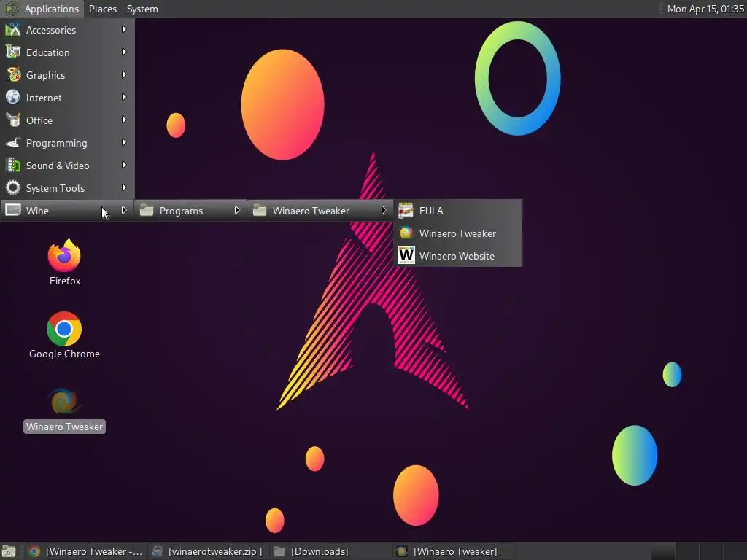Open the Places menu
Screen dimensions: 747x560
[103, 9]
